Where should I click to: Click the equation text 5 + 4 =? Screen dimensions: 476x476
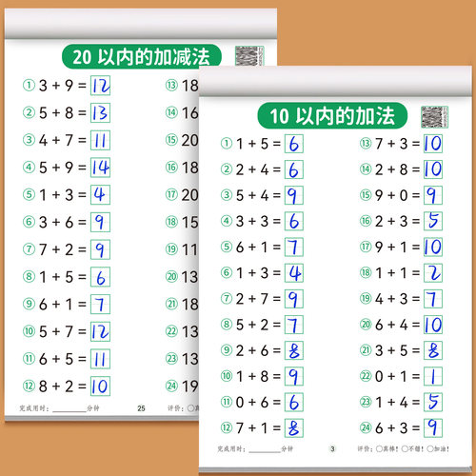258,195
